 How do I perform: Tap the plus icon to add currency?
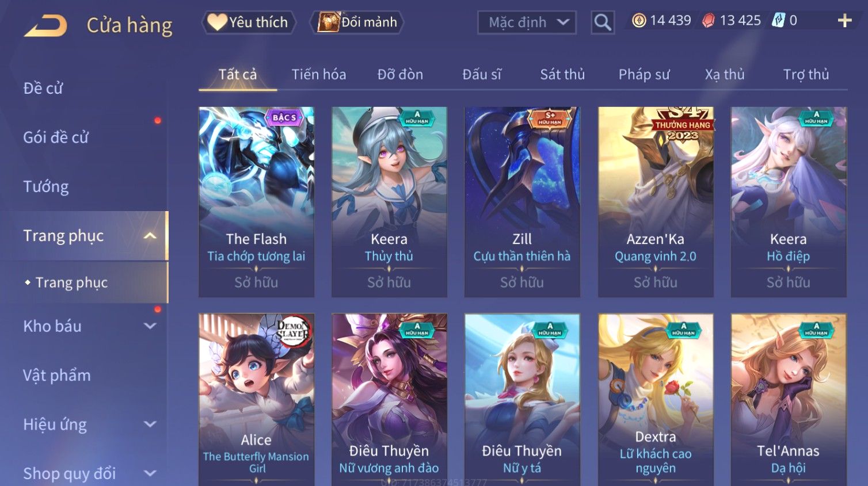coord(844,21)
